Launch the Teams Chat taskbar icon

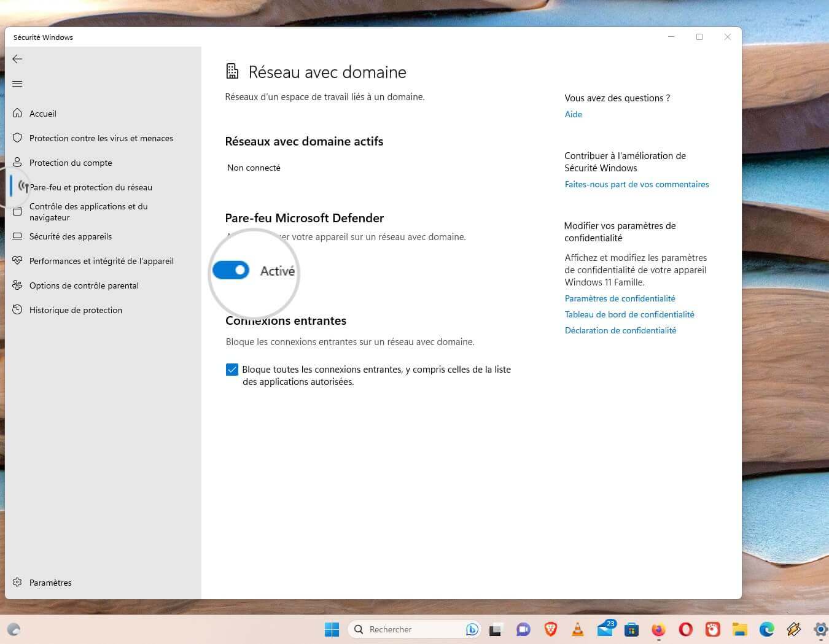coord(523,629)
